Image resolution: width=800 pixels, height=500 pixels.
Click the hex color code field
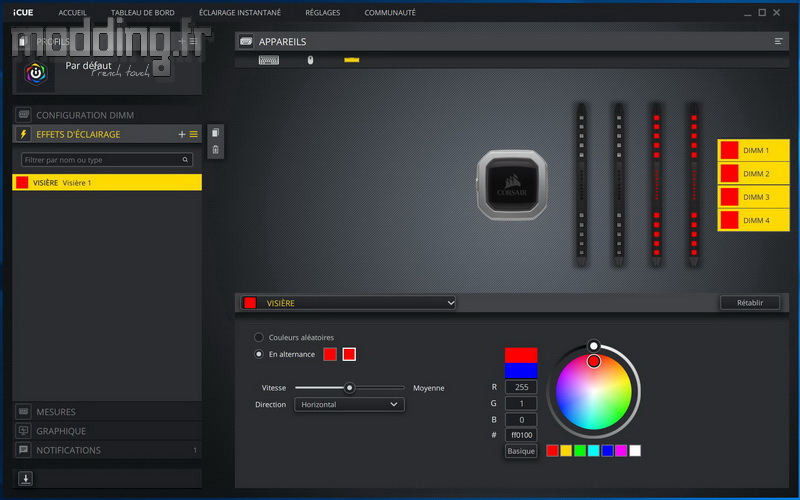[x=521, y=435]
